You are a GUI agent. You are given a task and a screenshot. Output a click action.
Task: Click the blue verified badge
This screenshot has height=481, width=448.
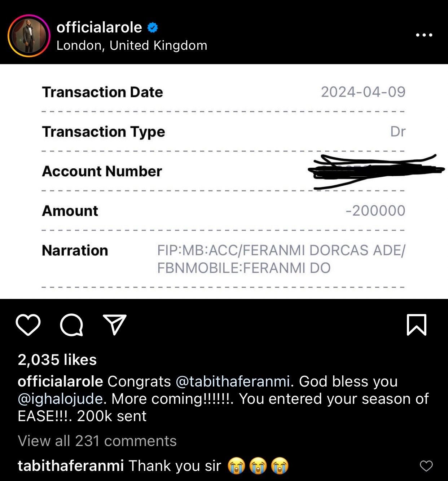(153, 27)
